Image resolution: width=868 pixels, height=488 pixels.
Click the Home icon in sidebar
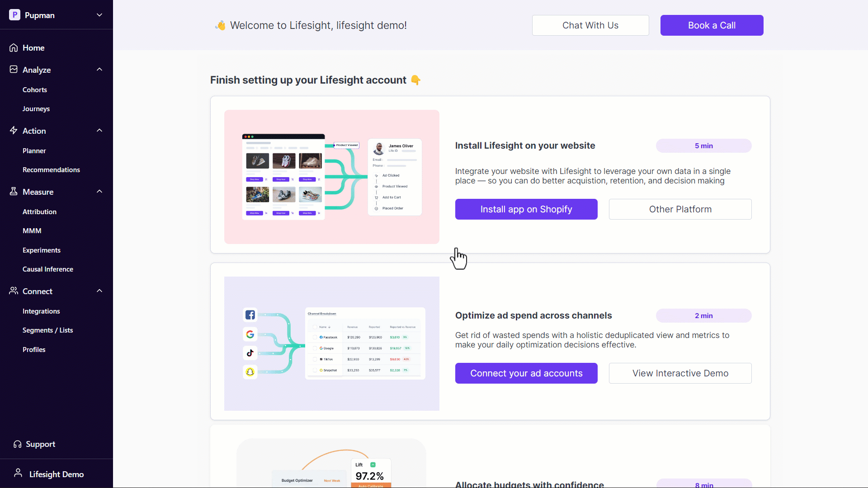click(x=13, y=47)
